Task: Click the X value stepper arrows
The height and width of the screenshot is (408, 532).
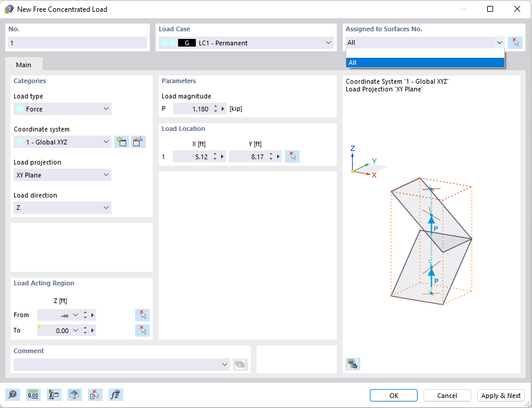Action: pos(215,157)
